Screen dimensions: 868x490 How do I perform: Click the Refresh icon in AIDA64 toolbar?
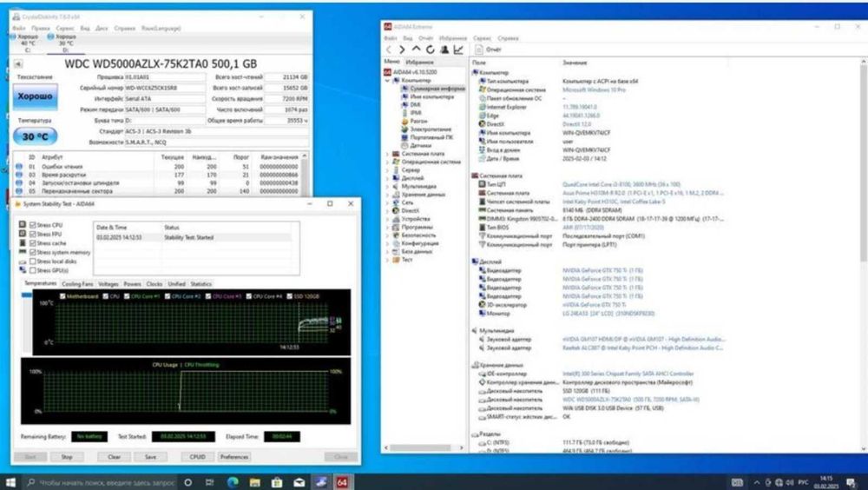[431, 50]
